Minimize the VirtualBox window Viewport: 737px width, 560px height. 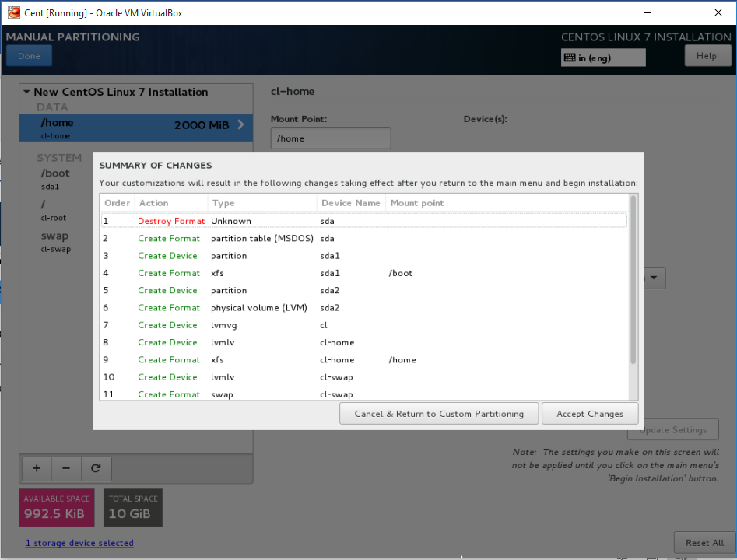tap(648, 12)
